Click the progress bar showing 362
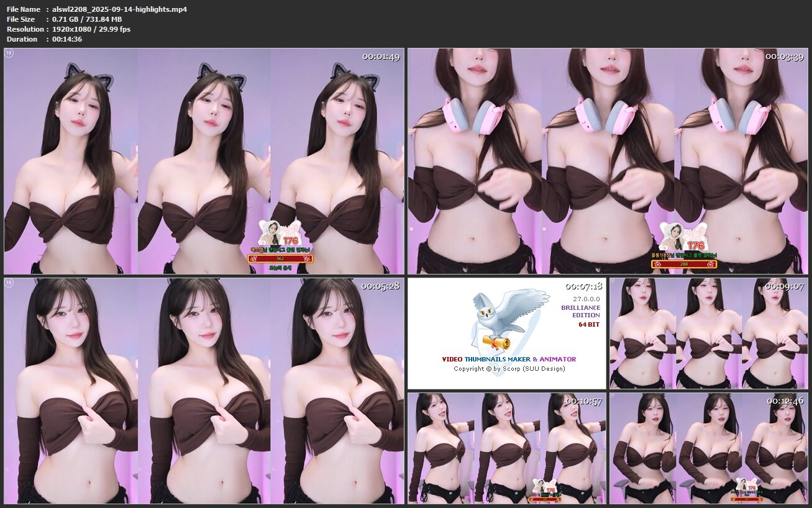This screenshot has height=508, width=812. (280, 258)
